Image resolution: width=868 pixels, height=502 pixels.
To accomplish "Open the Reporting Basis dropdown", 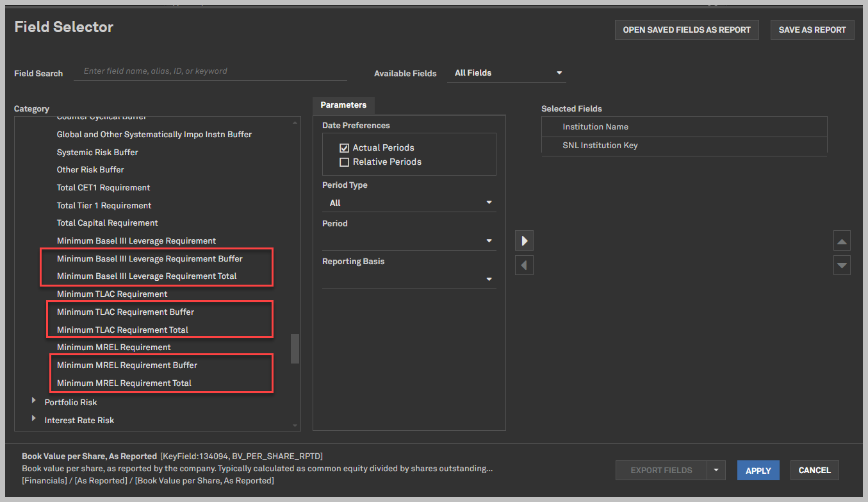I will point(409,280).
